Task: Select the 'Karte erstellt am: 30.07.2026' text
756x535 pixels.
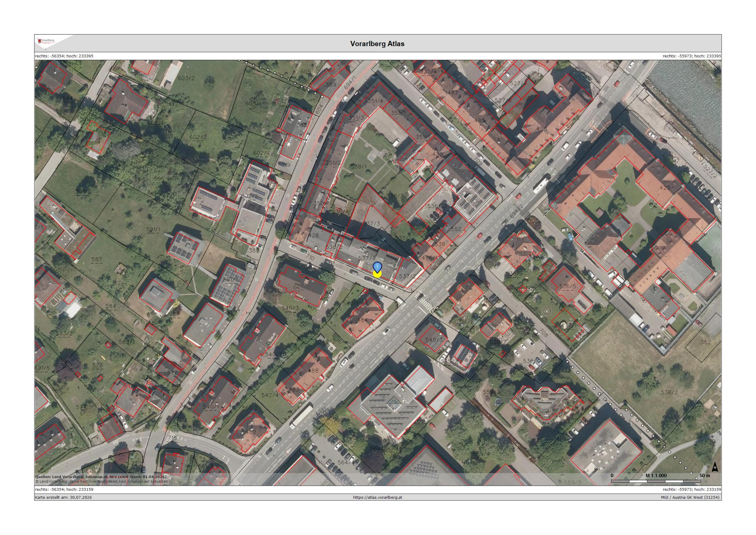Action: (x=64, y=497)
